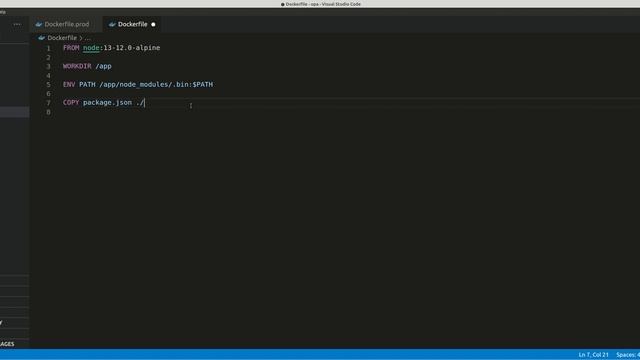This screenshot has height=360, width=640.
Task: Open the sidebar more actions ellipsis
Action: 17,24
